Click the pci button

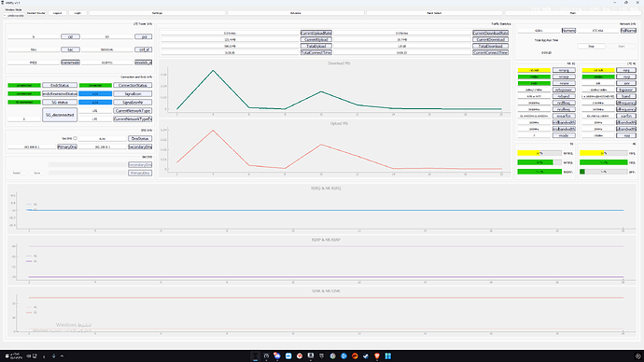(x=144, y=36)
